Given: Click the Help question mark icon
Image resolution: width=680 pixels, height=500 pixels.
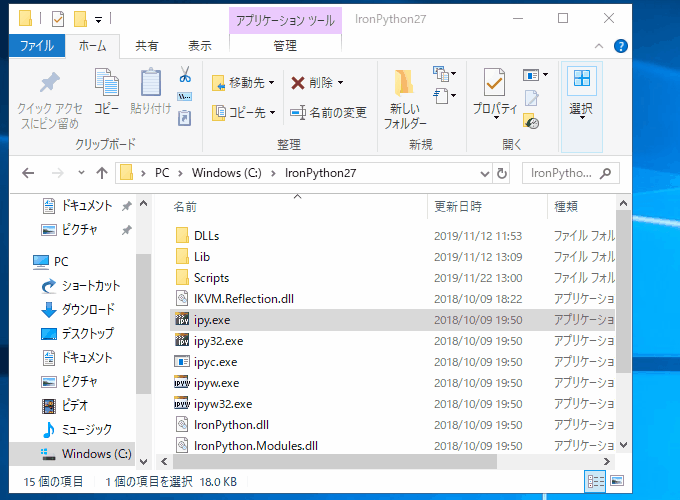Looking at the screenshot, I should coord(621,46).
